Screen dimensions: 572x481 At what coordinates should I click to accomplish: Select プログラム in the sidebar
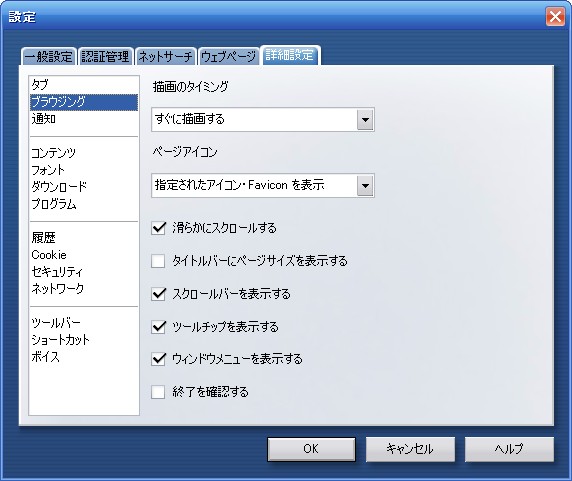pyautogui.click(x=84, y=204)
